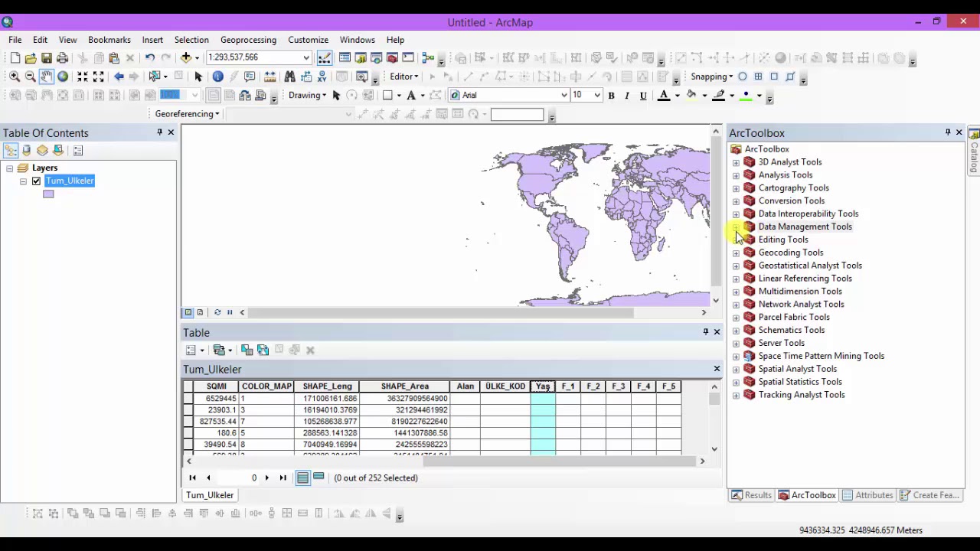Toggle Edge Snapping
The image size is (980, 551).
[x=790, y=77]
